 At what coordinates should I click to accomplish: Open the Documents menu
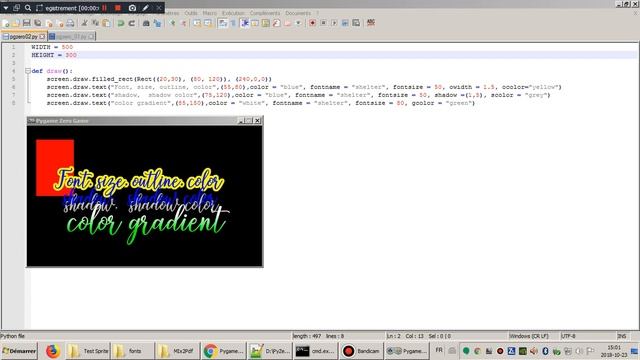click(298, 13)
